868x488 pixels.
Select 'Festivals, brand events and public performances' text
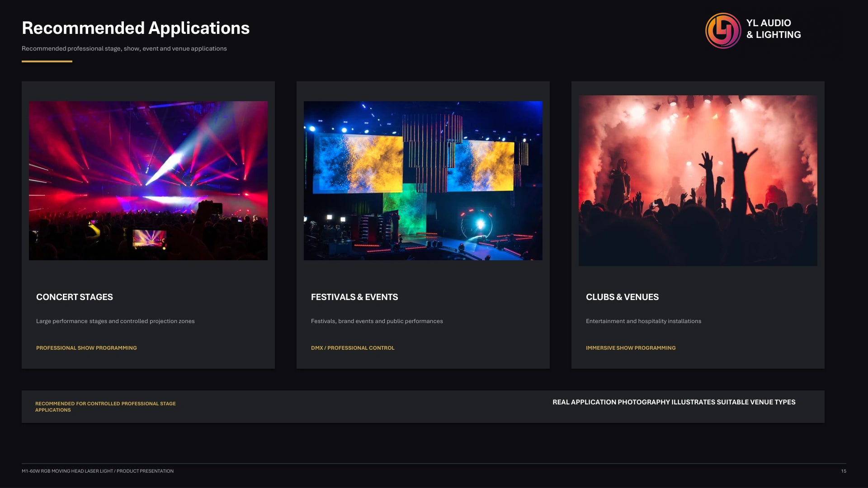click(x=377, y=321)
